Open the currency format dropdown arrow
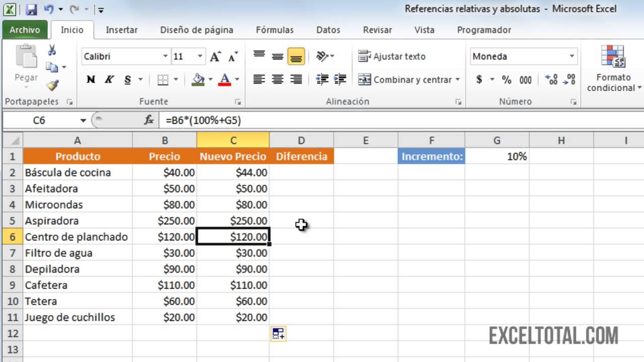The height and width of the screenshot is (362, 644). (492, 79)
